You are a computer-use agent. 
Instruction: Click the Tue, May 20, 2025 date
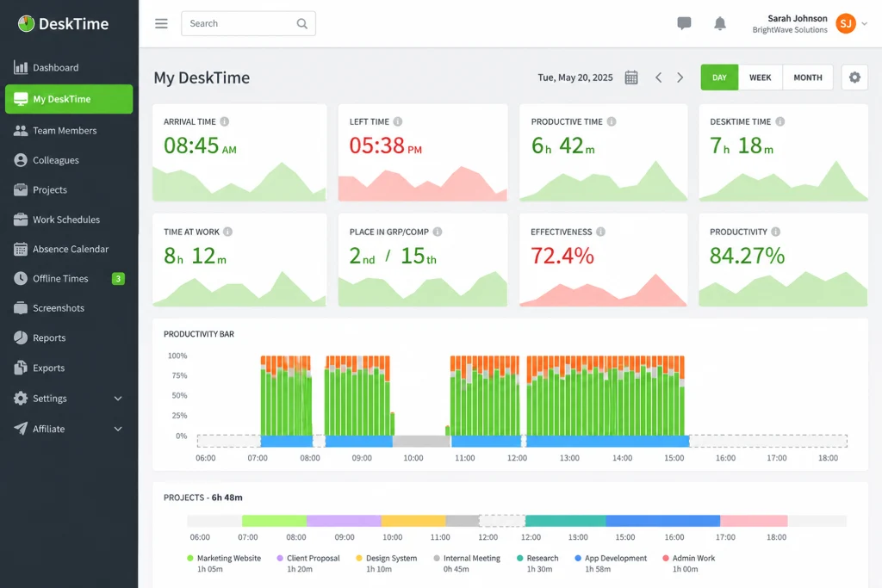pos(575,77)
